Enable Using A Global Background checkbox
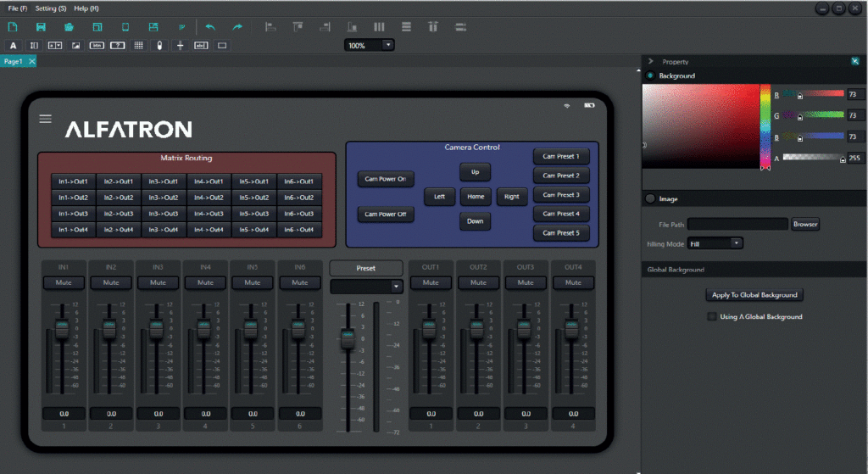 tap(712, 317)
